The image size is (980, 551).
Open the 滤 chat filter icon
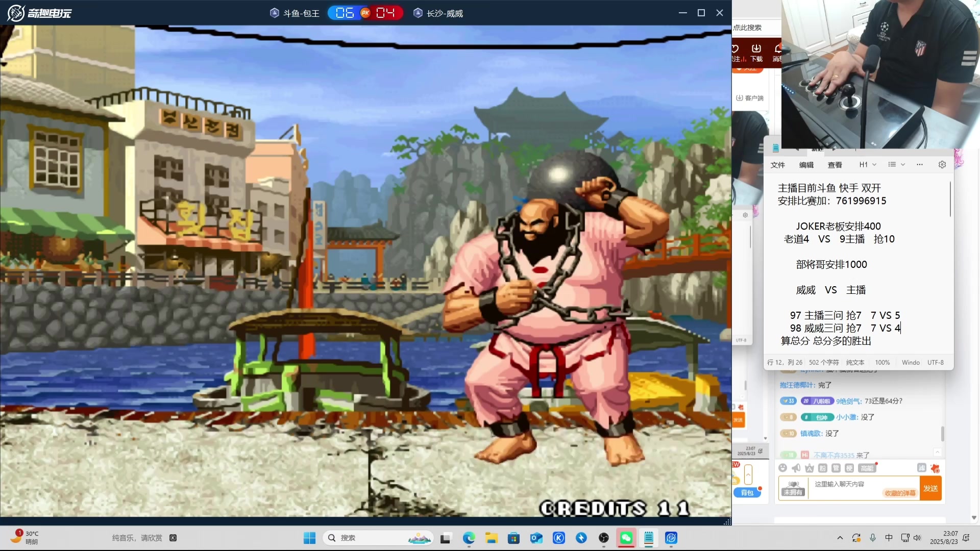coord(921,467)
